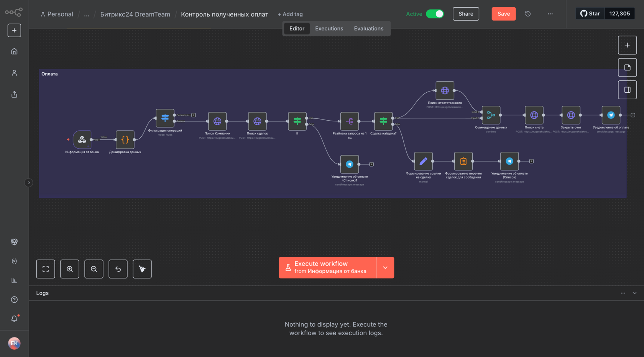Viewport: 644px width, 357px height.
Task: Click plus connector after Фильтрация операций Перевод output
Action: 194,115
